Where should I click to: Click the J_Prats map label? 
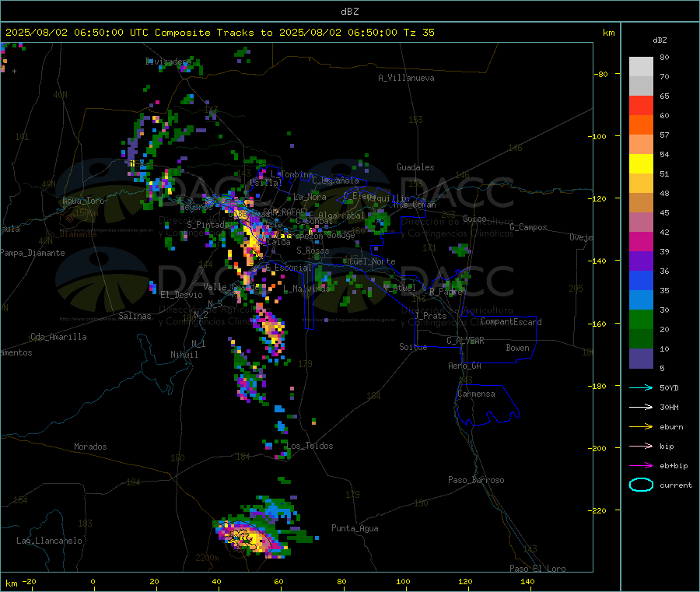point(431,316)
